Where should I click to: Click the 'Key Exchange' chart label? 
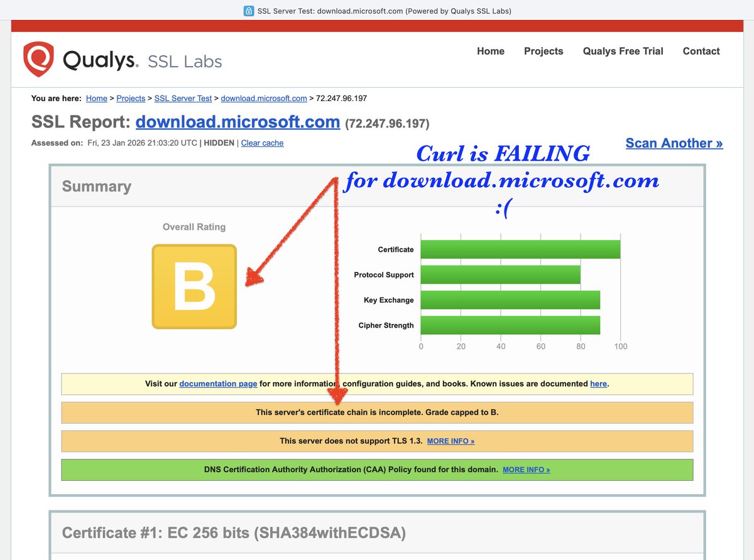[x=389, y=300]
